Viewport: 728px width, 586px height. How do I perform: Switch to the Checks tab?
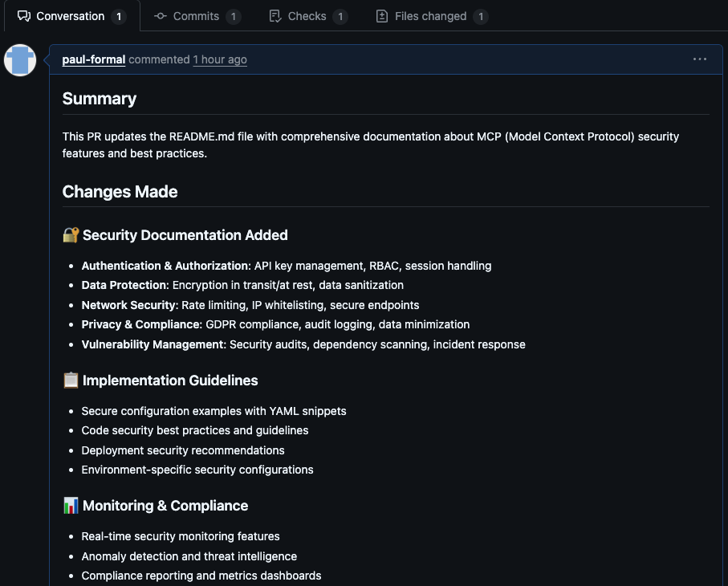307,16
